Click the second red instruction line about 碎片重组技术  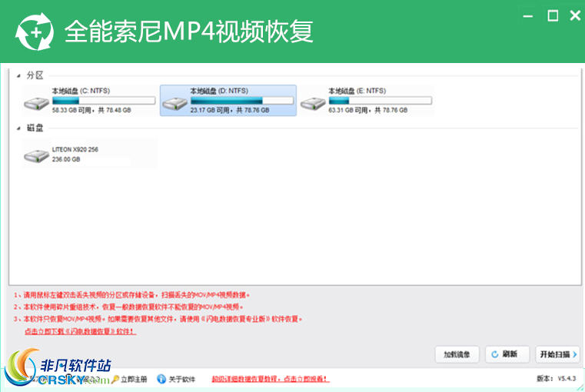(128, 307)
